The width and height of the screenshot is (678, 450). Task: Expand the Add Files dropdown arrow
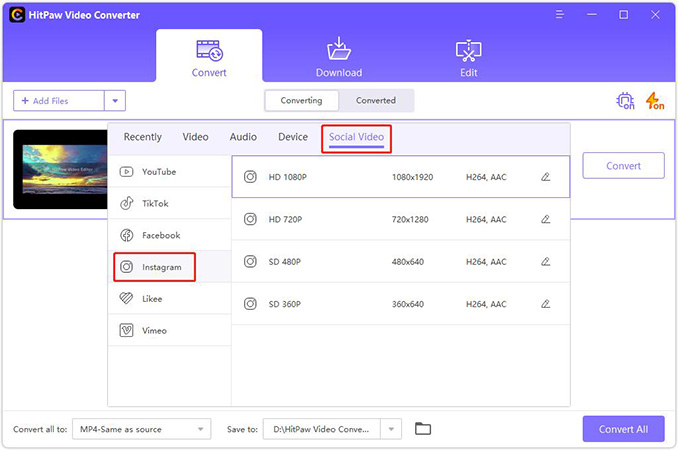[x=115, y=101]
